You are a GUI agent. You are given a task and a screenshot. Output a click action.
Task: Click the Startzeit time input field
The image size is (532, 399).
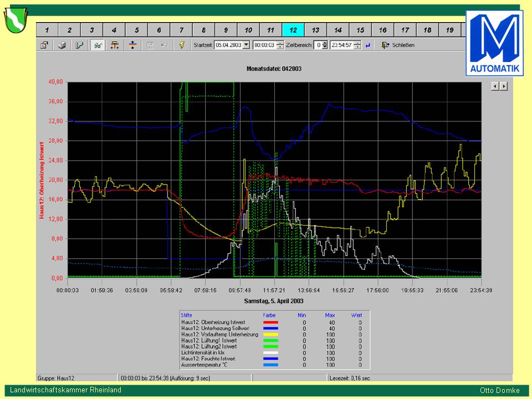pos(264,45)
